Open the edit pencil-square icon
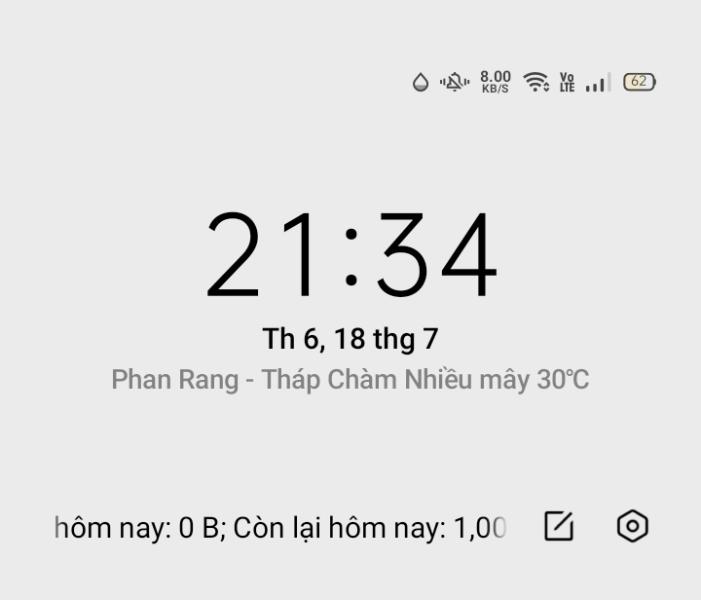Screen dimensions: 701x600 click(x=558, y=526)
